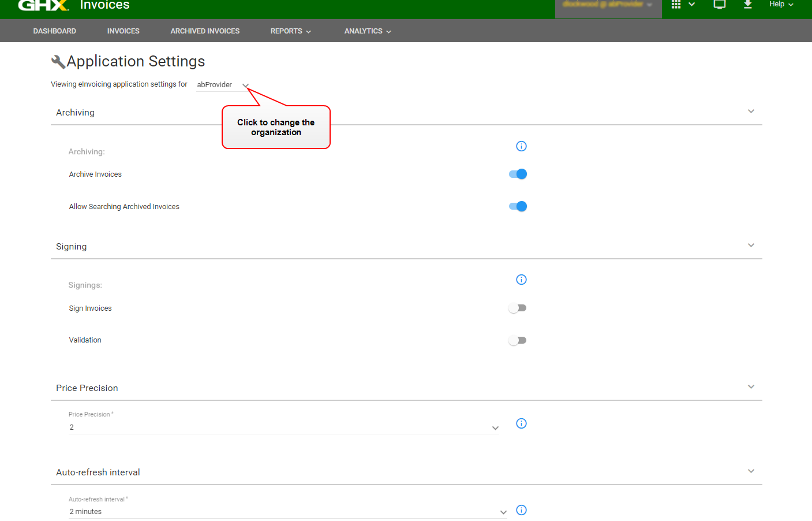Click the GHX logo
Screen dimensions: 812x521
pos(43,6)
